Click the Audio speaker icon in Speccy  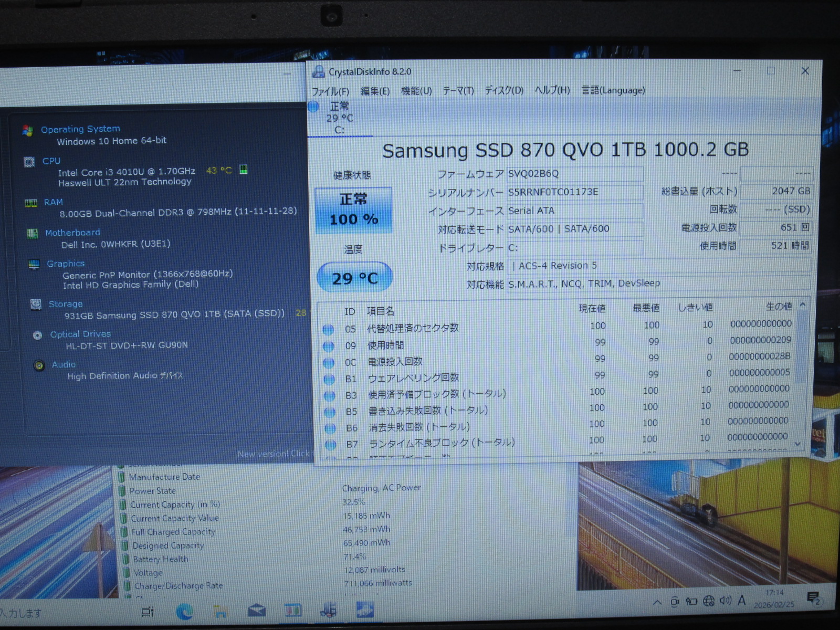click(39, 365)
